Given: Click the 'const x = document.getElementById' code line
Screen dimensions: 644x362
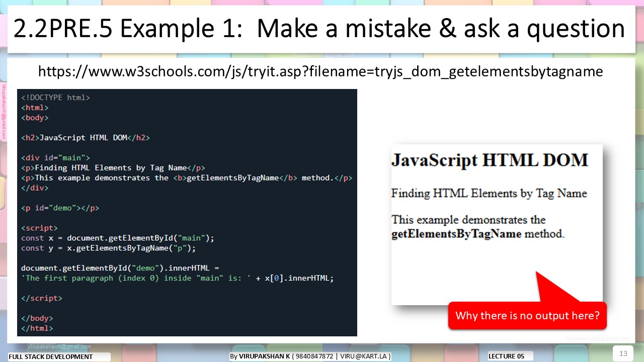Looking at the screenshot, I should 118,238.
